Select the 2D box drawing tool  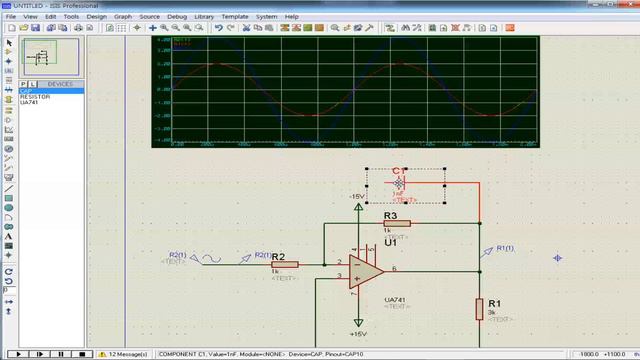pyautogui.click(x=9, y=198)
